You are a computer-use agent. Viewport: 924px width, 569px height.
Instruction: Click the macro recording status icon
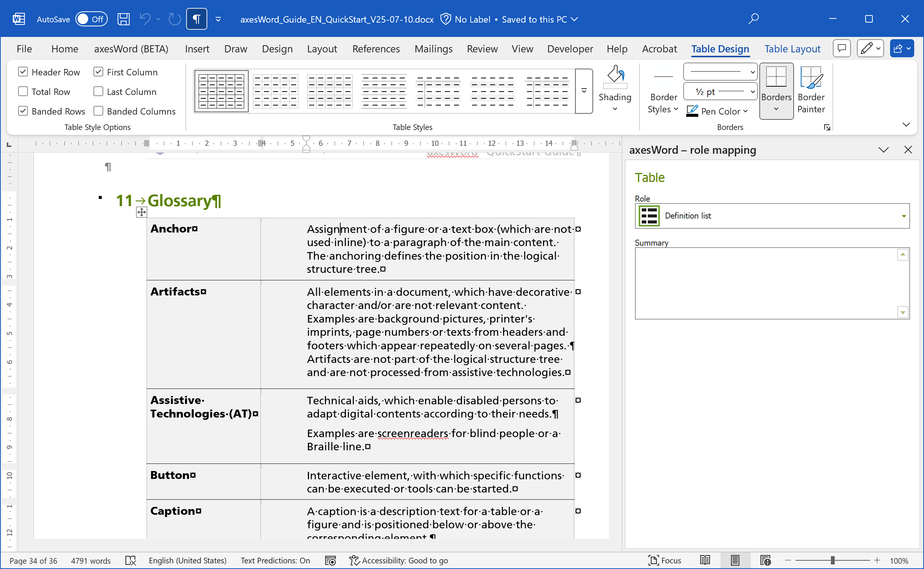coord(330,561)
